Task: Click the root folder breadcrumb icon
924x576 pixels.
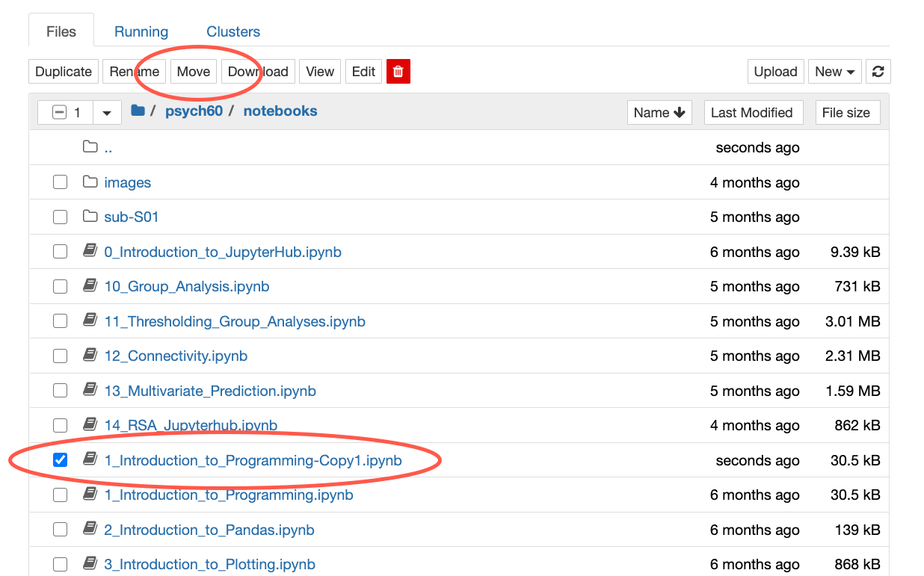Action: [x=138, y=111]
